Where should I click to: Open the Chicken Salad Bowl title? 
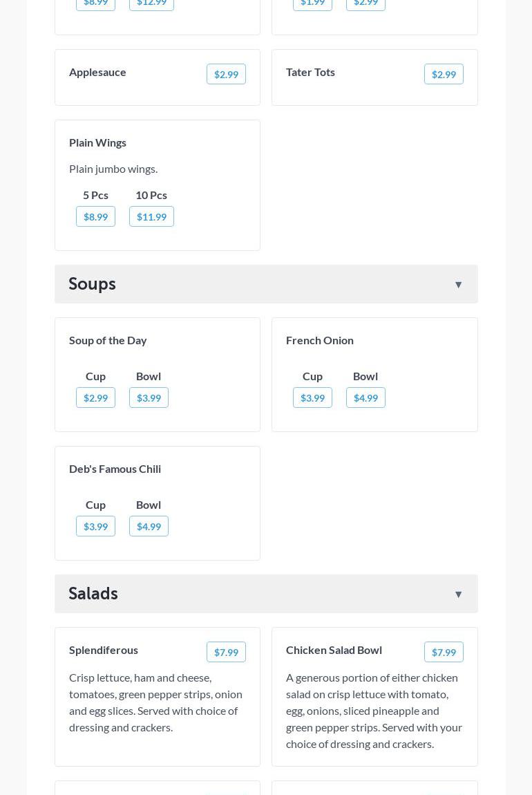click(x=334, y=650)
